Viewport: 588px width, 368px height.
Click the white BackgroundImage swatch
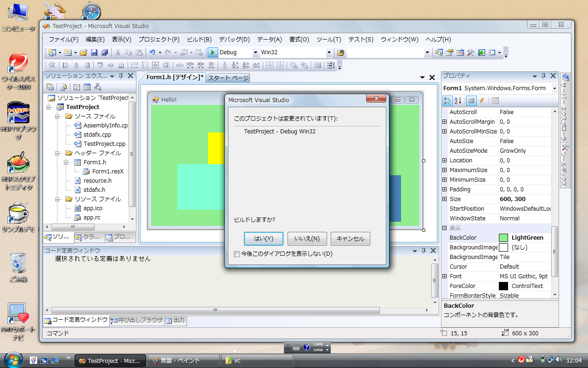[x=503, y=247]
